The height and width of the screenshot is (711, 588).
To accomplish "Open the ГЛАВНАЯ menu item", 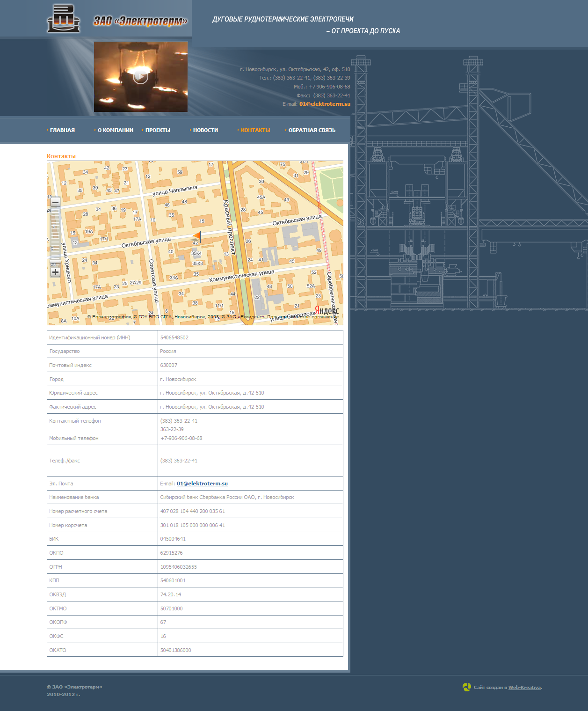I will [x=62, y=130].
